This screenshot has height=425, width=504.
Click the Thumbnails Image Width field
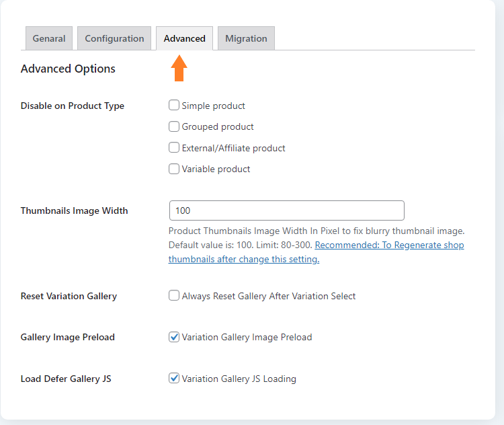coord(287,210)
